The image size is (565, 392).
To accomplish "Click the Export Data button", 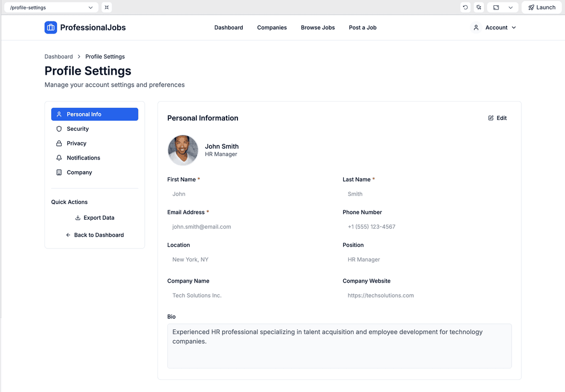I will click(x=95, y=218).
